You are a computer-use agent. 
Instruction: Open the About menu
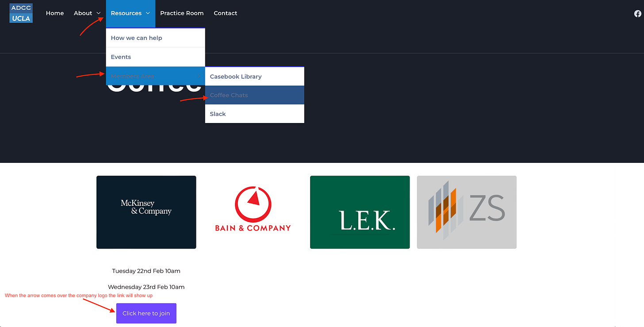click(x=83, y=13)
